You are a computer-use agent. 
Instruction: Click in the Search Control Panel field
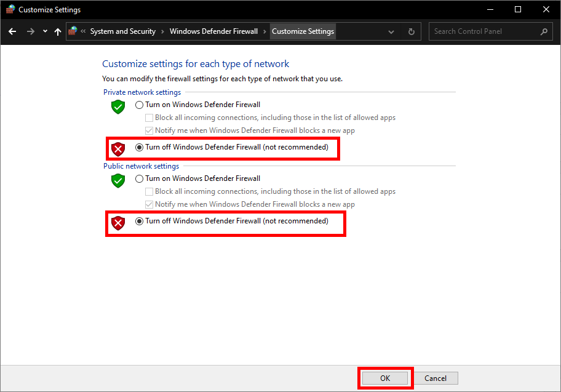(483, 31)
